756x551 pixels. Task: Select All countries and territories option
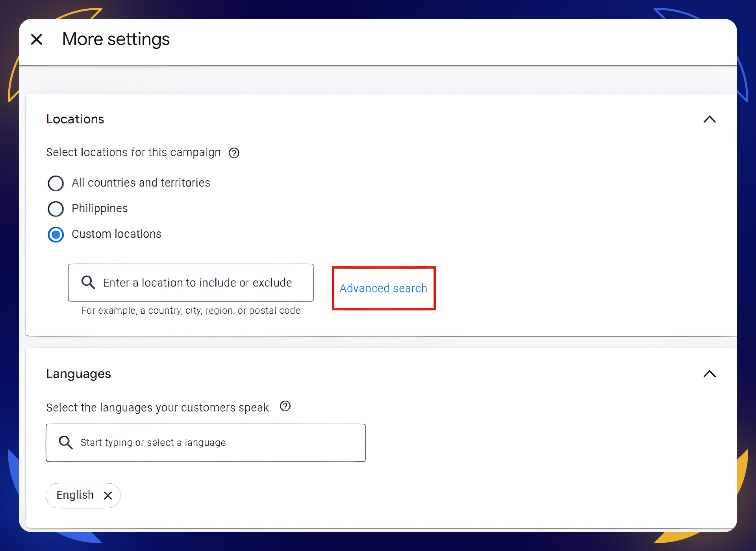coord(56,183)
